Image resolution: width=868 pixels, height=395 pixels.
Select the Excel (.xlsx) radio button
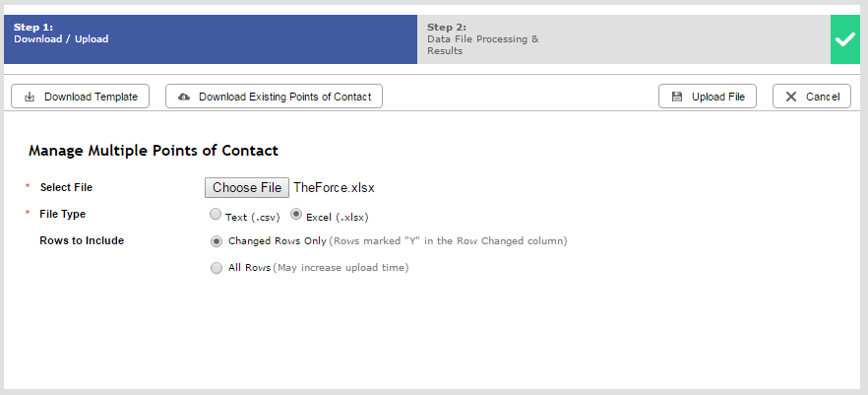point(296,215)
